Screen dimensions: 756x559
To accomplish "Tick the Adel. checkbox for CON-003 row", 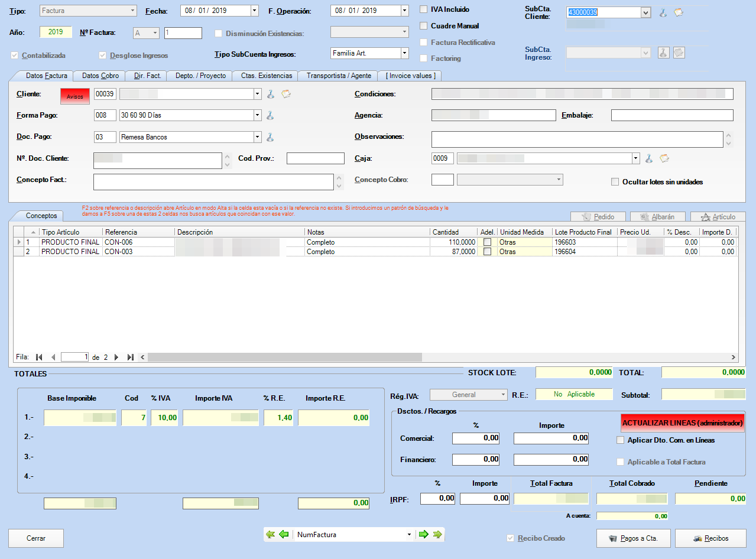I will click(x=488, y=252).
